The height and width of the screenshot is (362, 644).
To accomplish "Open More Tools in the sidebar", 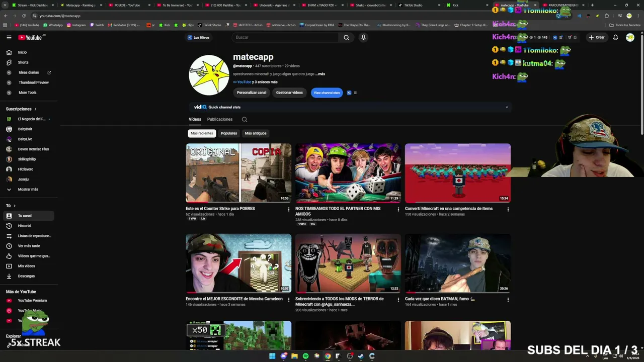I will pyautogui.click(x=28, y=93).
